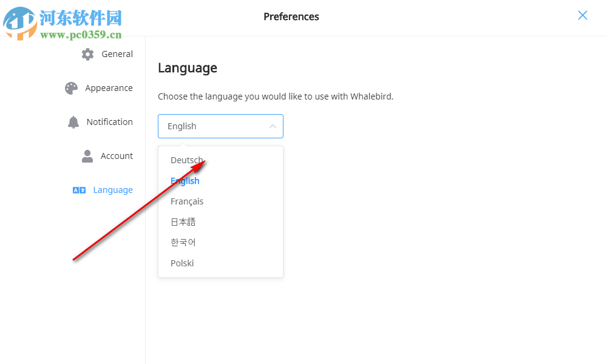607x364 pixels.
Task: Open the General preferences tab
Action: tap(117, 54)
